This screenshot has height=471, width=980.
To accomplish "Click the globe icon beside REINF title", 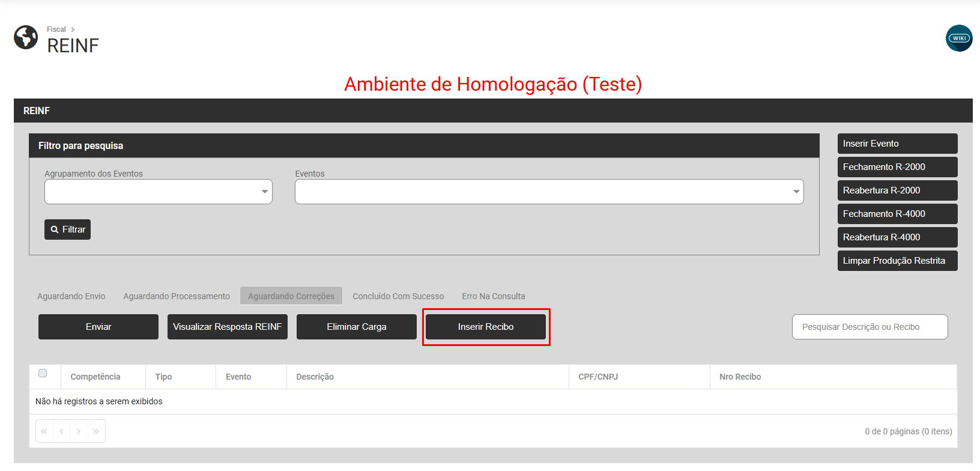I will (26, 37).
